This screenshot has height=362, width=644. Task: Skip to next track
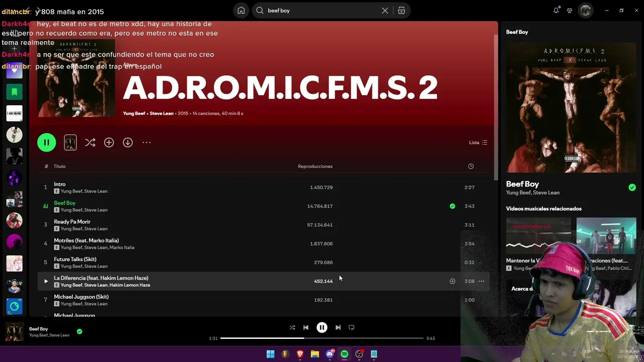[x=338, y=327]
